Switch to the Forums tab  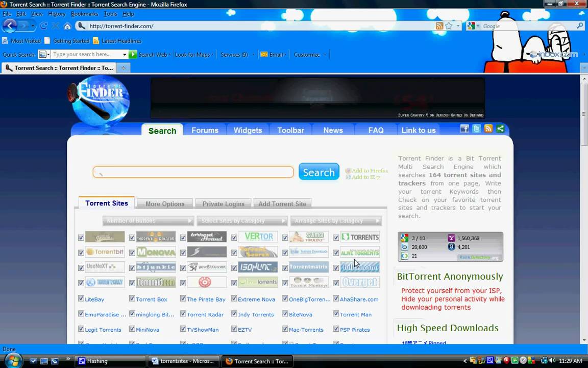205,130
